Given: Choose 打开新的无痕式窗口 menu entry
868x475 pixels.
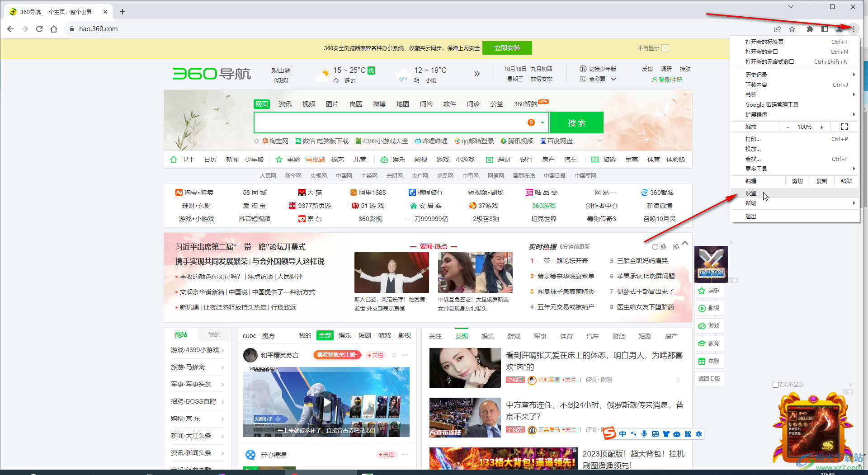Looking at the screenshot, I should (x=795, y=61).
